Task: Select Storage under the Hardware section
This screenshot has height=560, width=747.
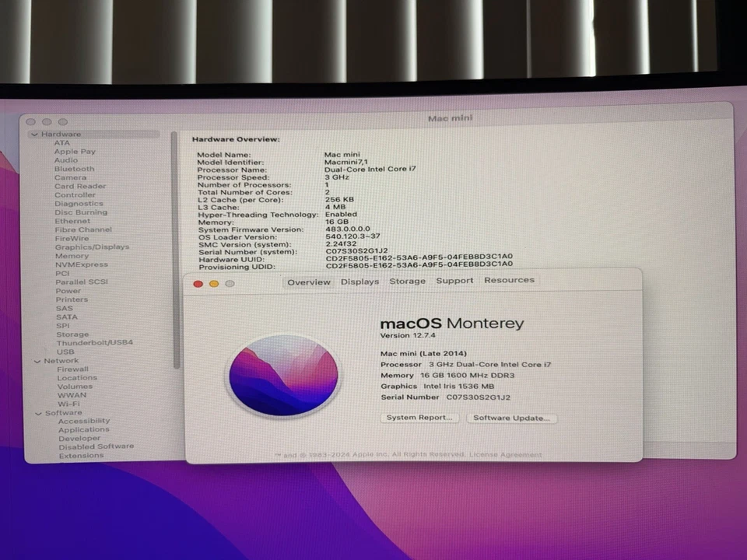Action: point(72,334)
